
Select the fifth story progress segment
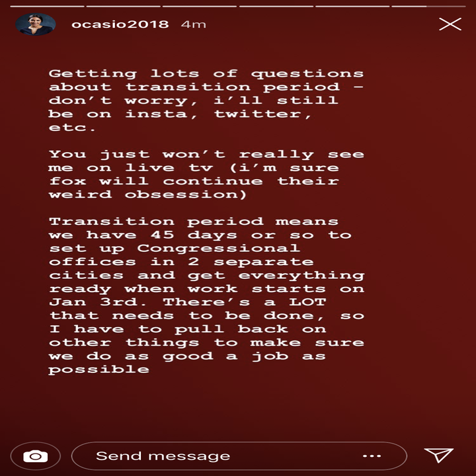click(x=352, y=6)
